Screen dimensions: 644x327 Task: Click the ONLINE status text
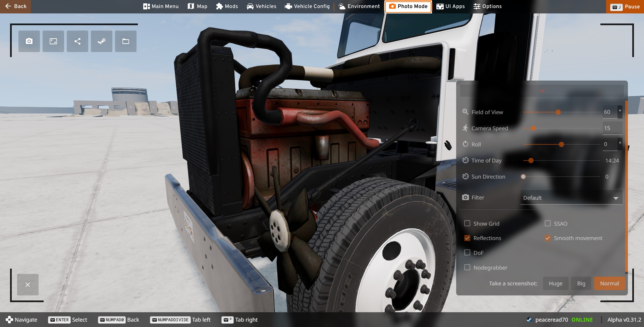tap(582, 320)
